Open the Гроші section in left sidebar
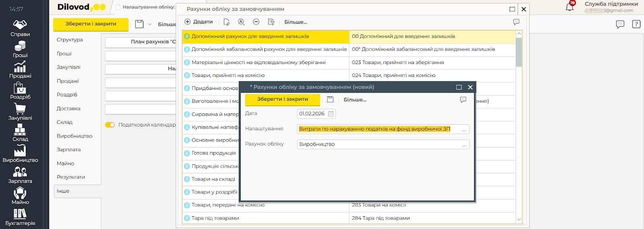The width and height of the screenshot is (644, 229). point(20,50)
